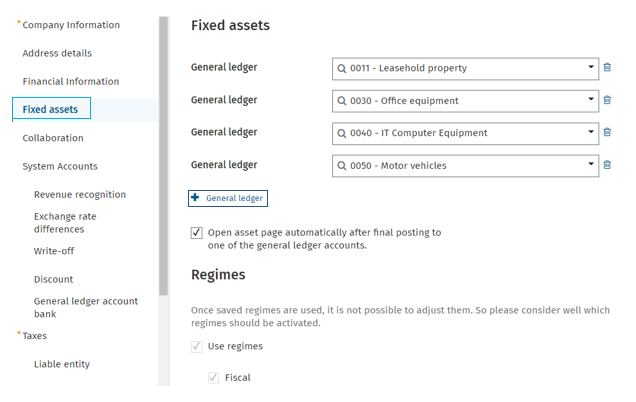Remove the Motor vehicles ledger row
This screenshot has width=636, height=402.
607,165
